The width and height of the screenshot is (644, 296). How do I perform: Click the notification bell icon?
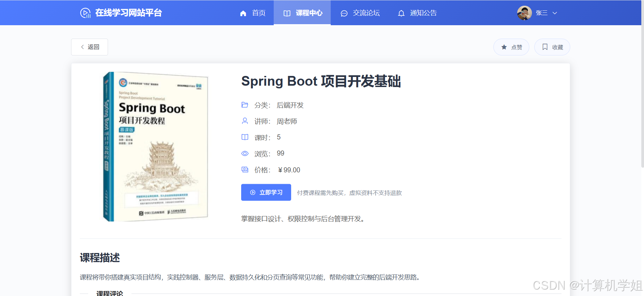(401, 13)
